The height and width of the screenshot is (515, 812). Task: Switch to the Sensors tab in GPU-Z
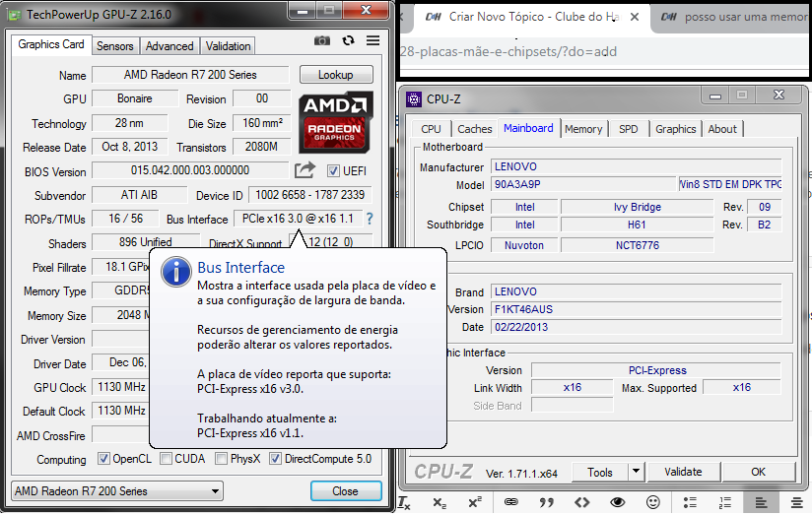point(115,46)
